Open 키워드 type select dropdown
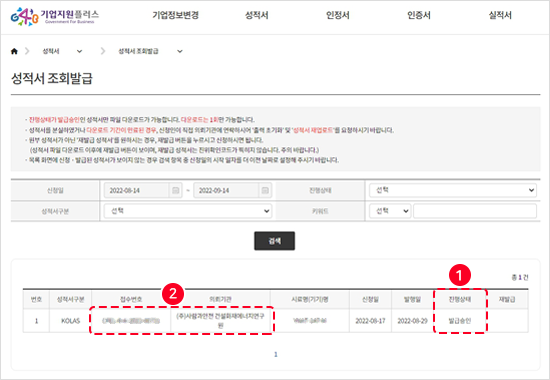 pyautogui.click(x=390, y=211)
